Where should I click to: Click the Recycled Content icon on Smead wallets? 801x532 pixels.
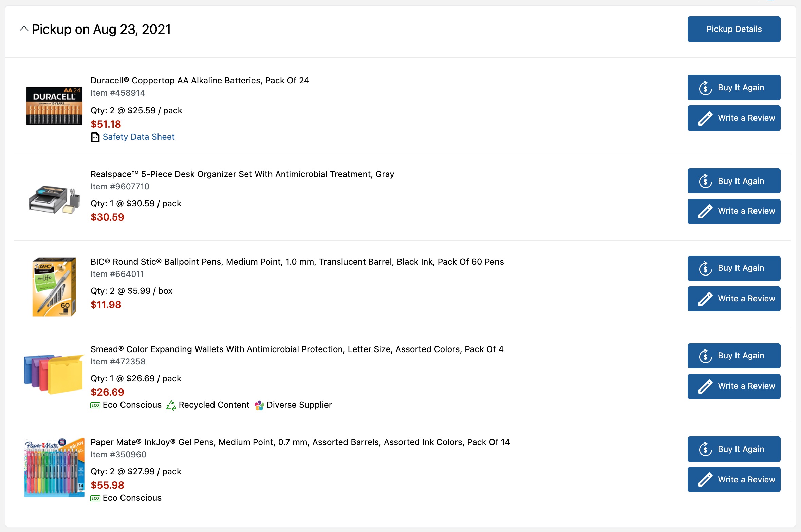(x=171, y=405)
